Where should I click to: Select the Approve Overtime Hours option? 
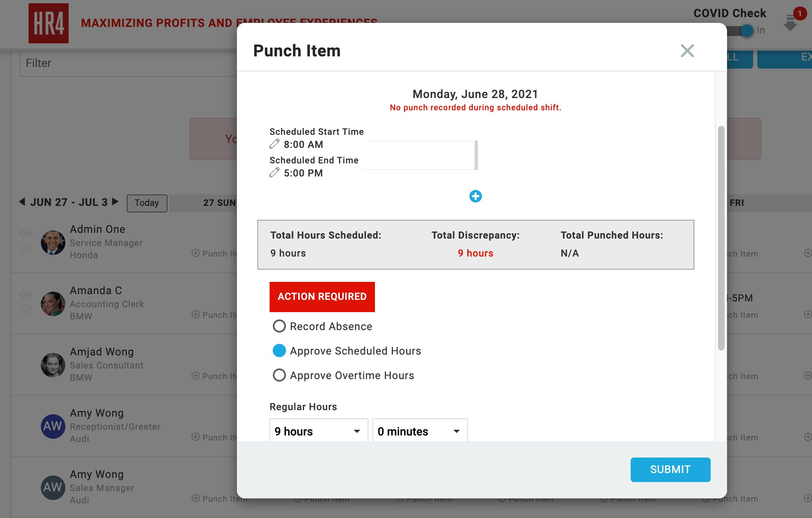[x=279, y=375]
